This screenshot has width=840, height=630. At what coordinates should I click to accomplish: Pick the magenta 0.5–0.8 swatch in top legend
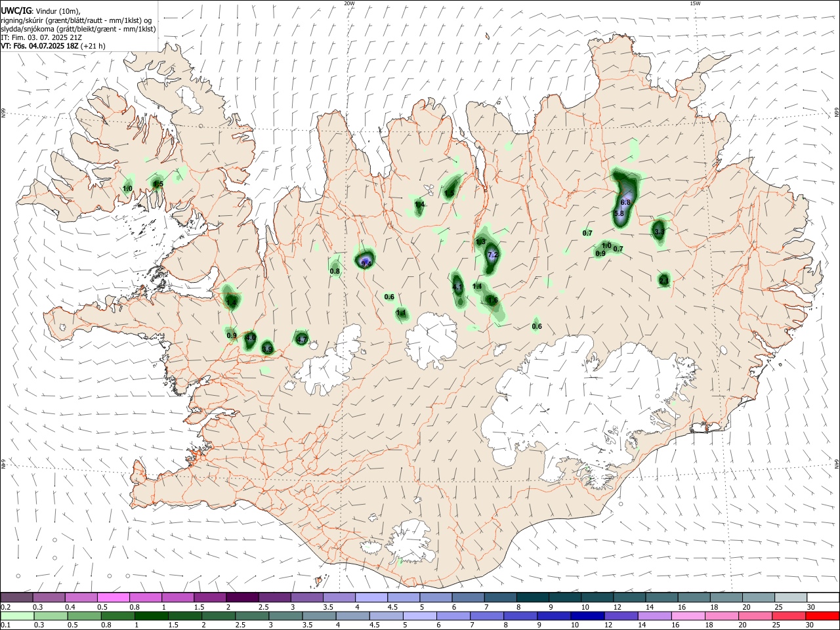click(x=113, y=598)
